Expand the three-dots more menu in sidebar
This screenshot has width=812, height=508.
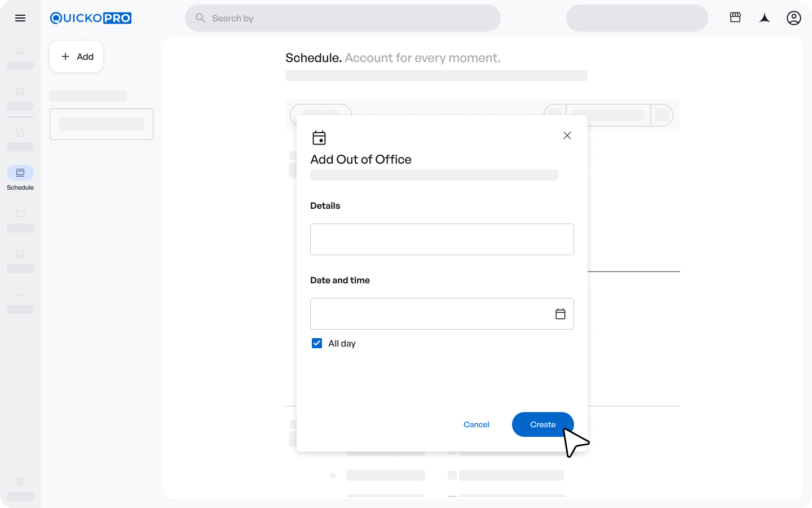click(20, 295)
